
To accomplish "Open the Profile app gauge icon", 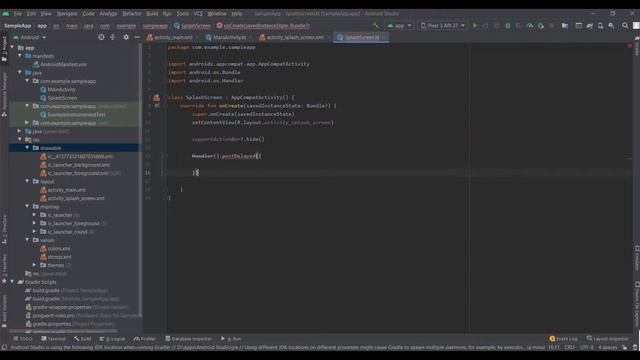I will click(x=530, y=26).
